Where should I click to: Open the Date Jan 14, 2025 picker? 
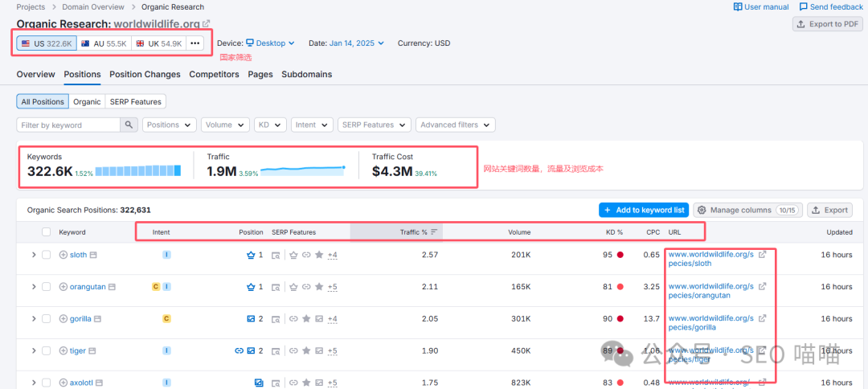pyautogui.click(x=357, y=43)
